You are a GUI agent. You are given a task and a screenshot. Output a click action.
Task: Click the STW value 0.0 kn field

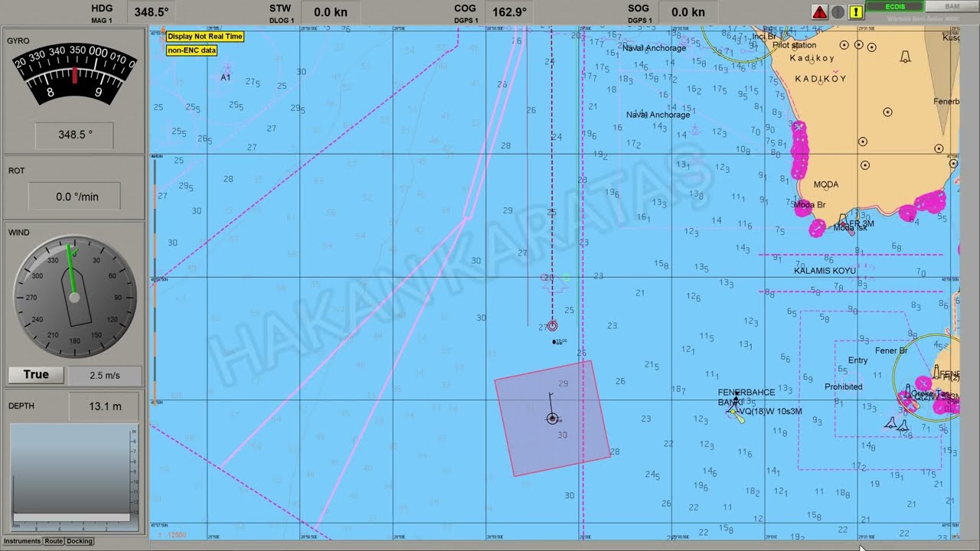click(331, 12)
